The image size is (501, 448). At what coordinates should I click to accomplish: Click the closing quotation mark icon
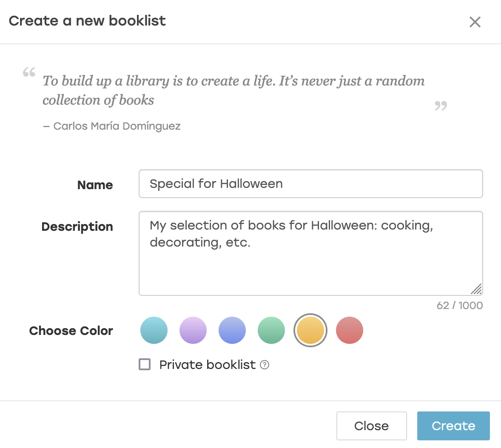point(441,105)
